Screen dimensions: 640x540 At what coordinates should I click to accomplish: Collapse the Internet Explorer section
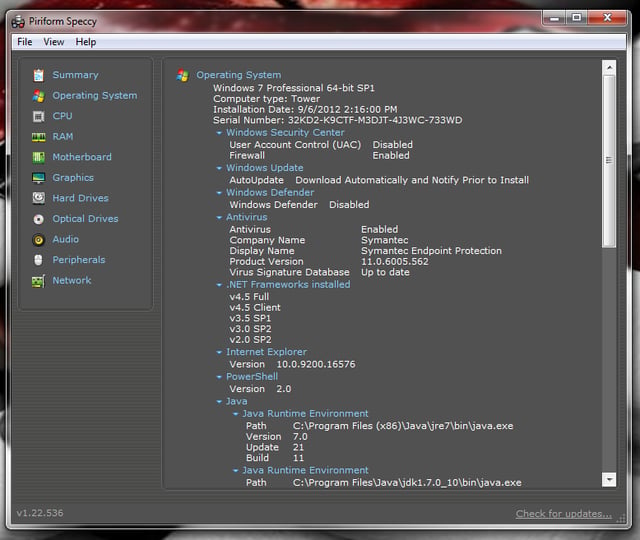pyautogui.click(x=219, y=352)
